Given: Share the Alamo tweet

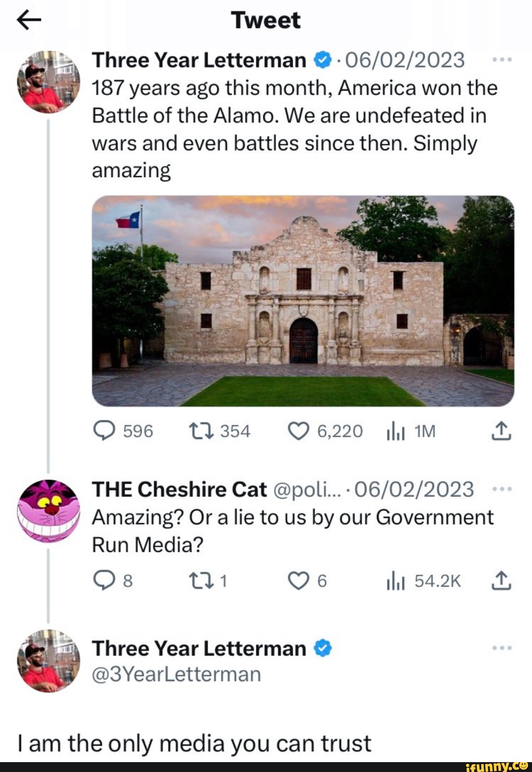Looking at the screenshot, I should (501, 431).
